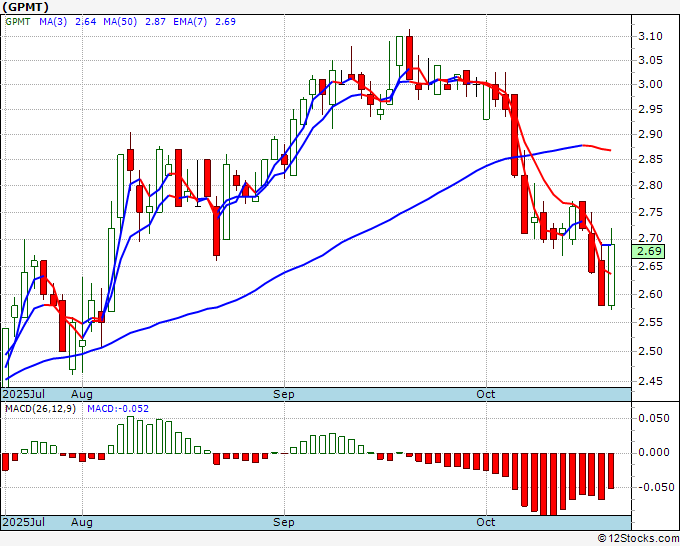The height and width of the screenshot is (546, 680).
Task: Click the 2.50 price axis label
Action: pyautogui.click(x=651, y=351)
